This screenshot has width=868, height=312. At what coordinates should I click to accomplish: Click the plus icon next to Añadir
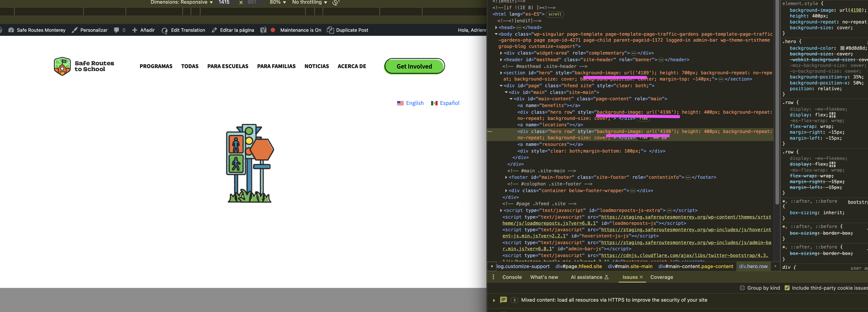[134, 30]
